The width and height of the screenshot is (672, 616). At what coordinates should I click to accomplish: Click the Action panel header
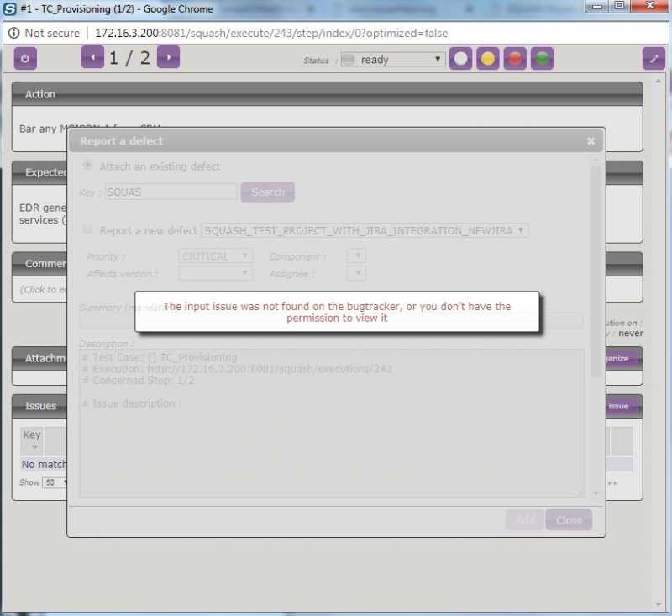327,94
